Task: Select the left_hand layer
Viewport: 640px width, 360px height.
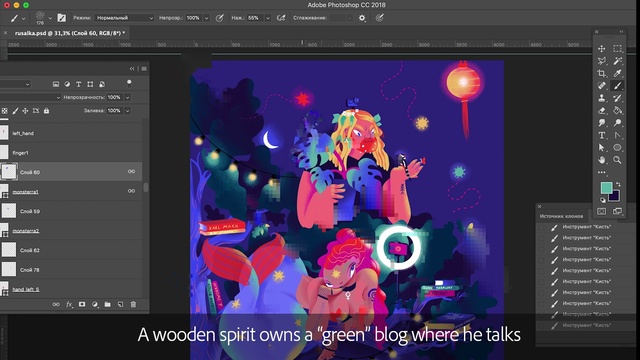Action: tap(71, 133)
